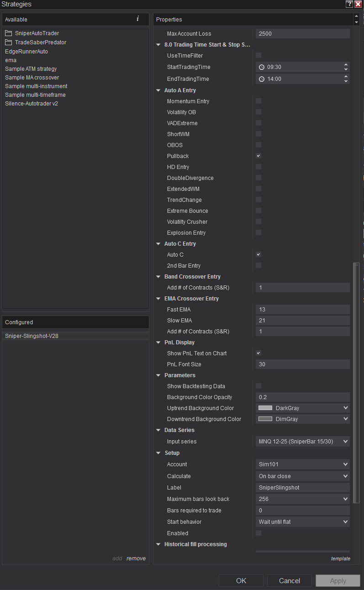Click the help question mark icon

349,4
